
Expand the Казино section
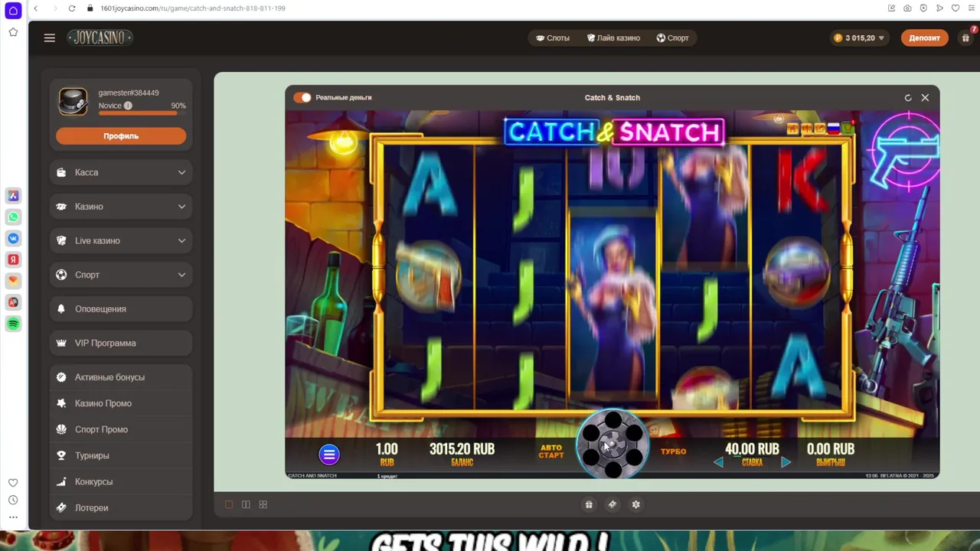121,207
